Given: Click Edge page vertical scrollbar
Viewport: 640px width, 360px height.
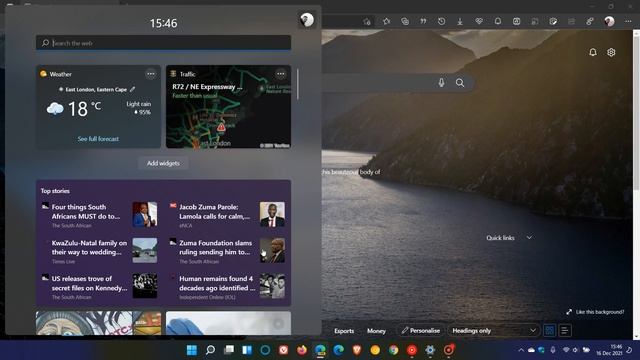Looking at the screenshot, I should [x=636, y=110].
